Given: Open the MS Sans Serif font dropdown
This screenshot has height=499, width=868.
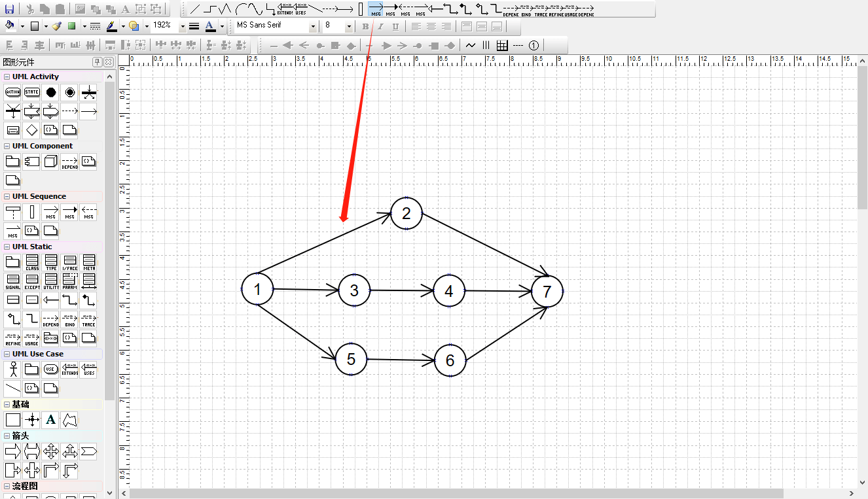Looking at the screenshot, I should tap(313, 27).
